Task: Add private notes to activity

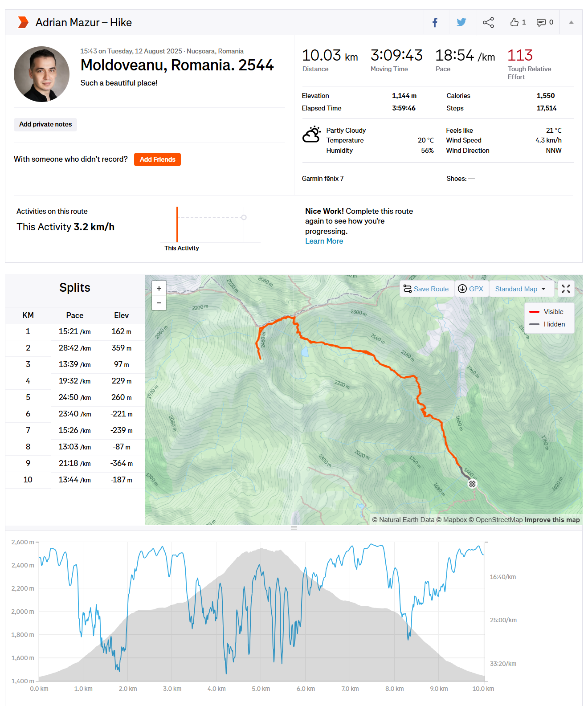Action: 45,124
